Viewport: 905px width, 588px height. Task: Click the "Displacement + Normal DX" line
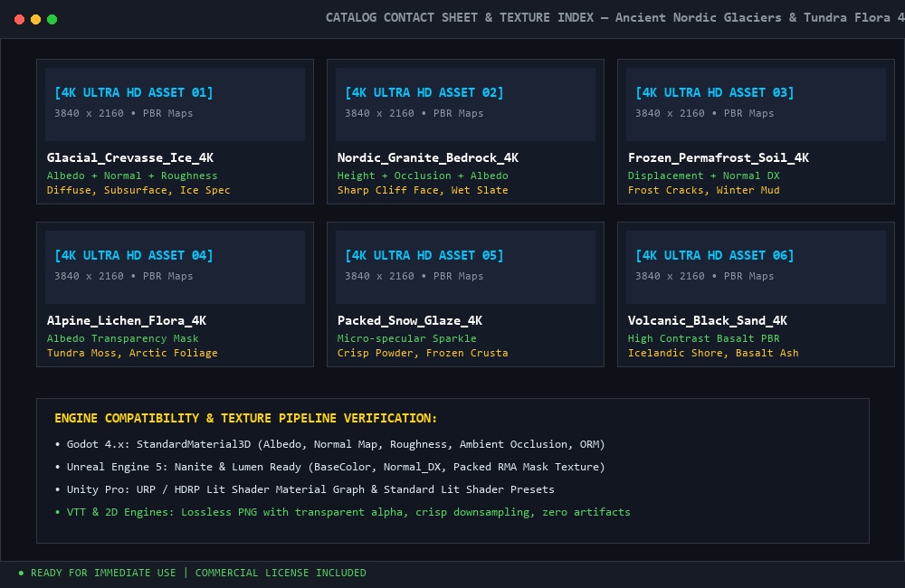[703, 175]
